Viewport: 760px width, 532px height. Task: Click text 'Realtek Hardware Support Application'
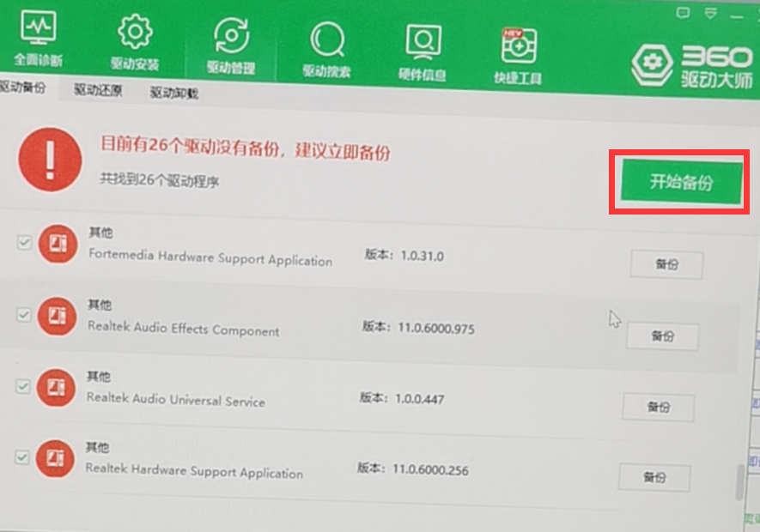194,470
